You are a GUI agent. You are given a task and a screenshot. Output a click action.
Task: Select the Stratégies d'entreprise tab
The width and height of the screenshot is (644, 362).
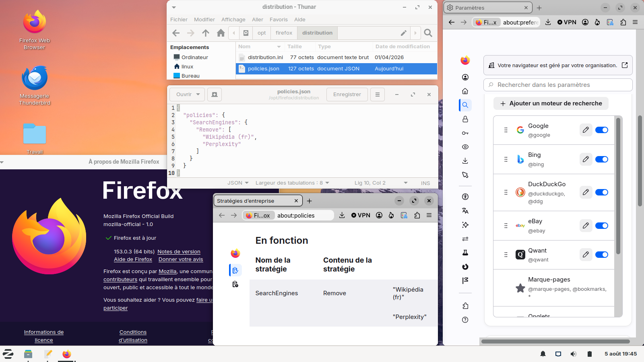pos(258,201)
